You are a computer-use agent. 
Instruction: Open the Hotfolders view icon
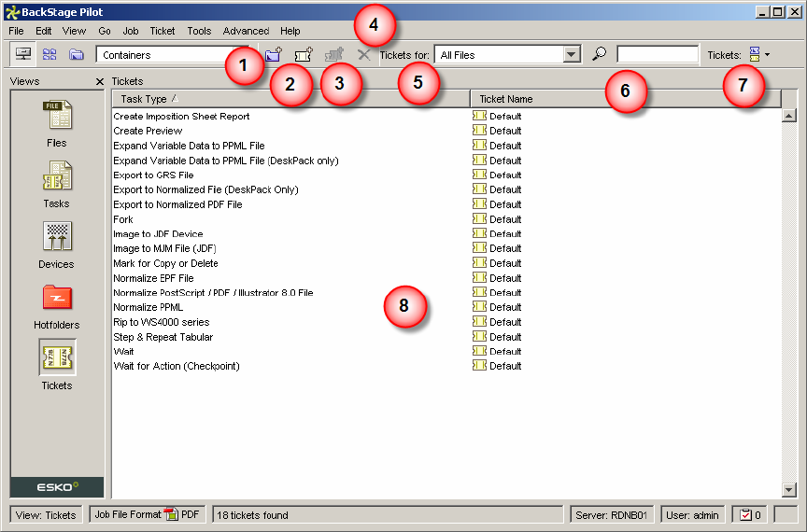click(57, 297)
